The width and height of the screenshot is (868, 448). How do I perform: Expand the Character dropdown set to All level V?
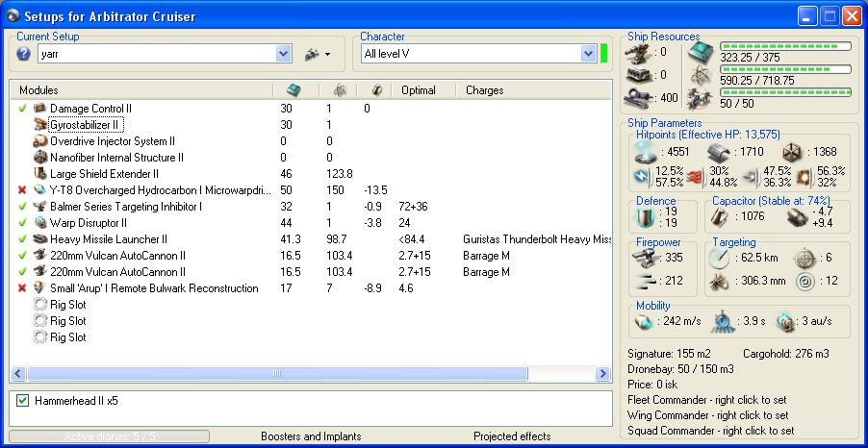tap(588, 55)
